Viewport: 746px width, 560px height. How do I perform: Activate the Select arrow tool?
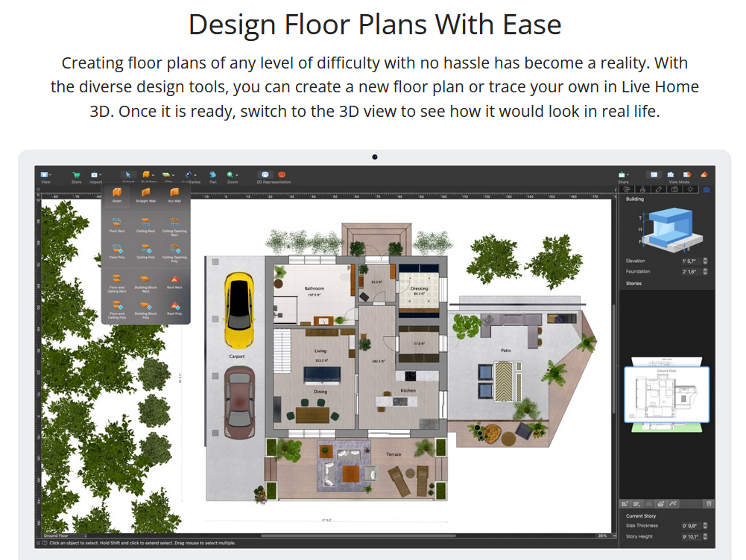point(128,175)
